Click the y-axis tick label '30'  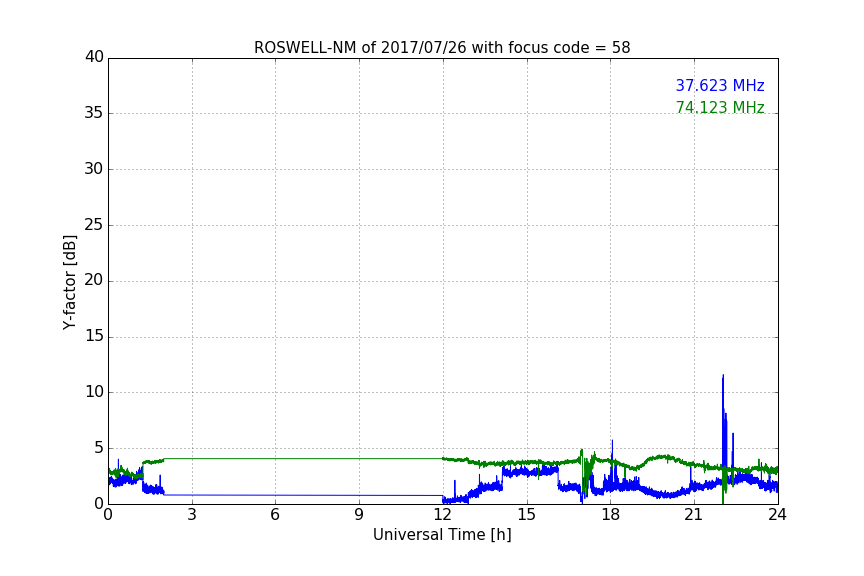click(x=94, y=169)
